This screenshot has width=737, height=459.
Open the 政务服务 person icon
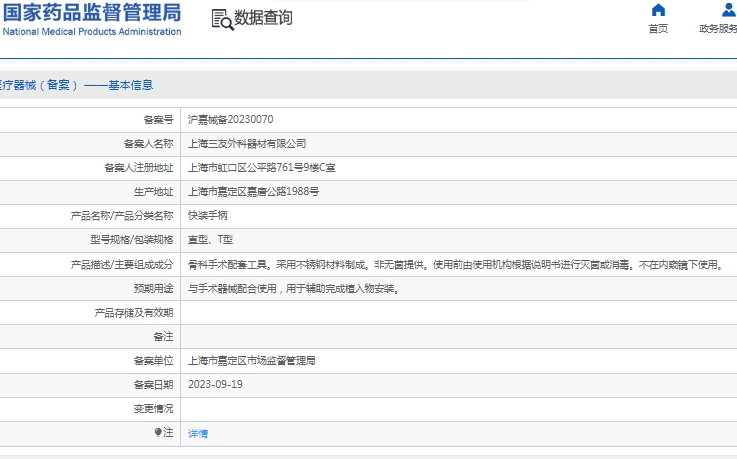(729, 10)
